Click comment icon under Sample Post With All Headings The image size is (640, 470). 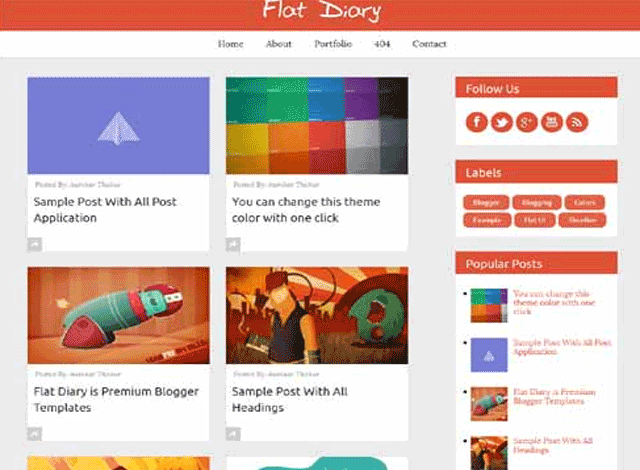[x=233, y=434]
